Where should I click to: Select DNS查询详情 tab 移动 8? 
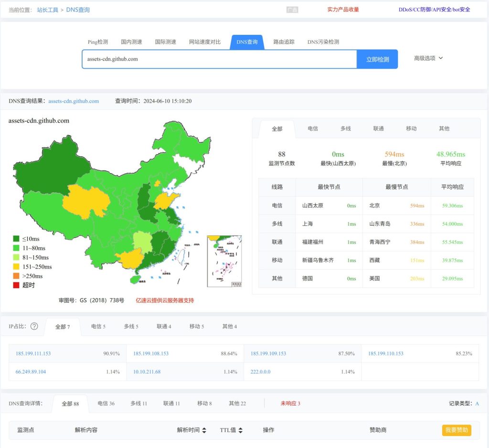(x=204, y=404)
